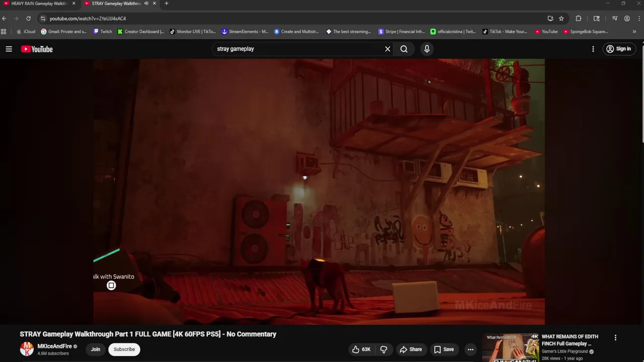Focus the YouTube search input
This screenshot has width=644, height=362.
(298, 49)
